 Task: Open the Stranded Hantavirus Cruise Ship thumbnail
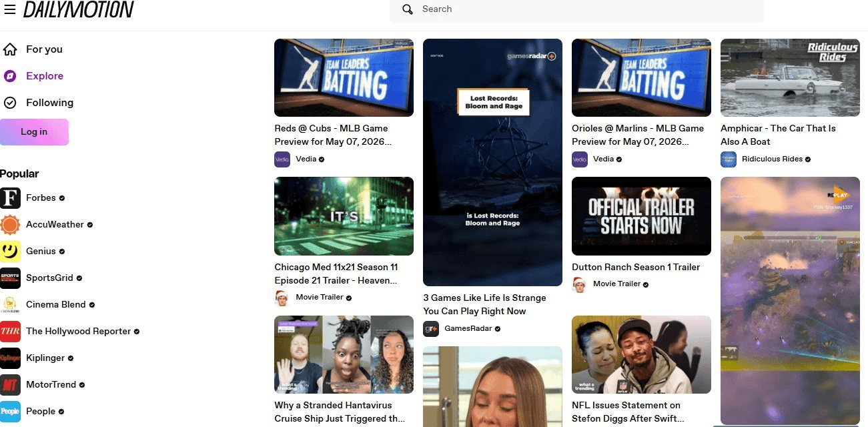click(x=344, y=354)
